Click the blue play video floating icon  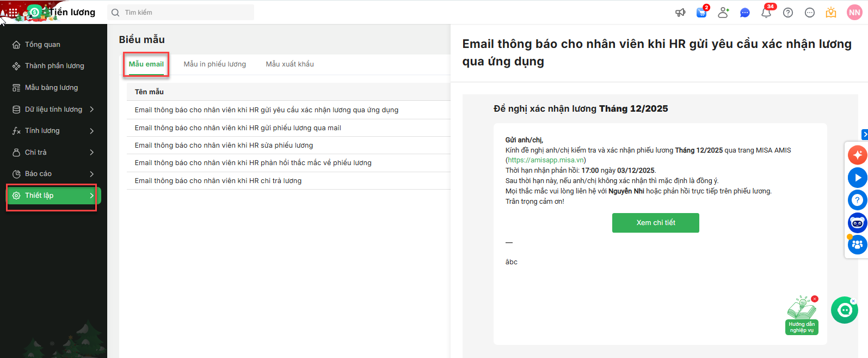coord(857,178)
